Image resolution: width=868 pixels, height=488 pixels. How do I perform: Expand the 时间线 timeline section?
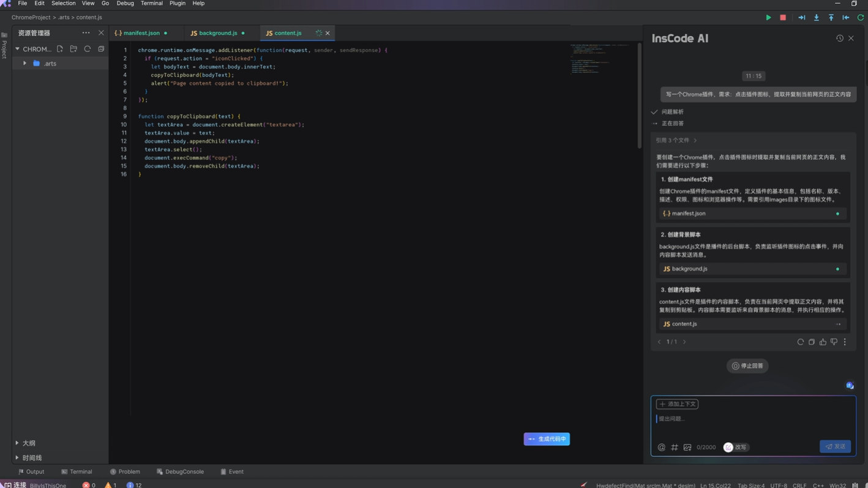(x=17, y=458)
